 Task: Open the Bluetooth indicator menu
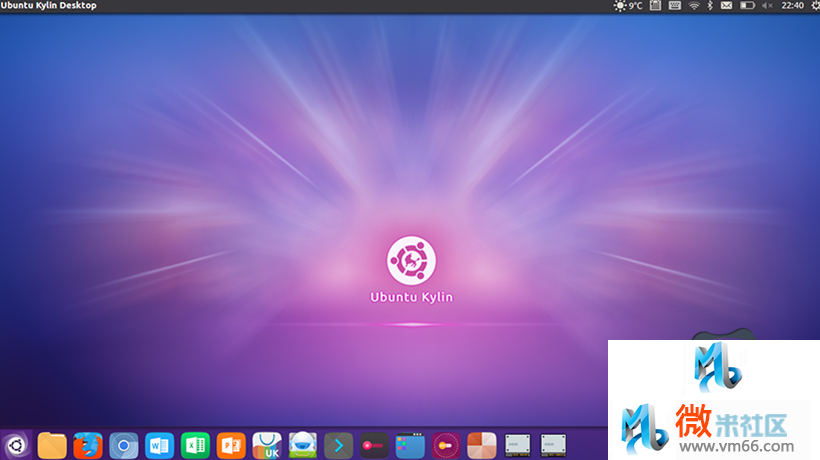(710, 6)
